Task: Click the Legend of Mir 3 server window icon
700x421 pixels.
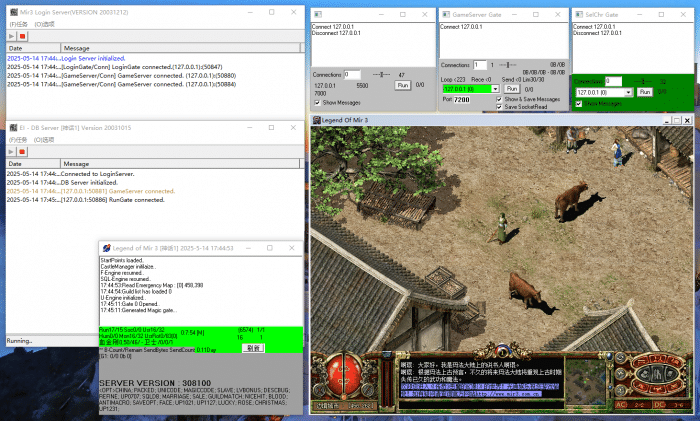Action: point(105,247)
